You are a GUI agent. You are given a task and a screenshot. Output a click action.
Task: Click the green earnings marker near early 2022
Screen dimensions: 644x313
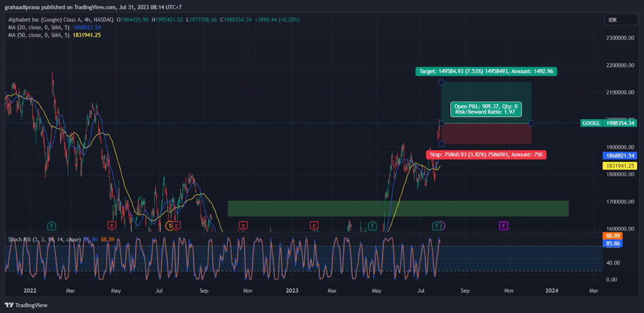52,225
